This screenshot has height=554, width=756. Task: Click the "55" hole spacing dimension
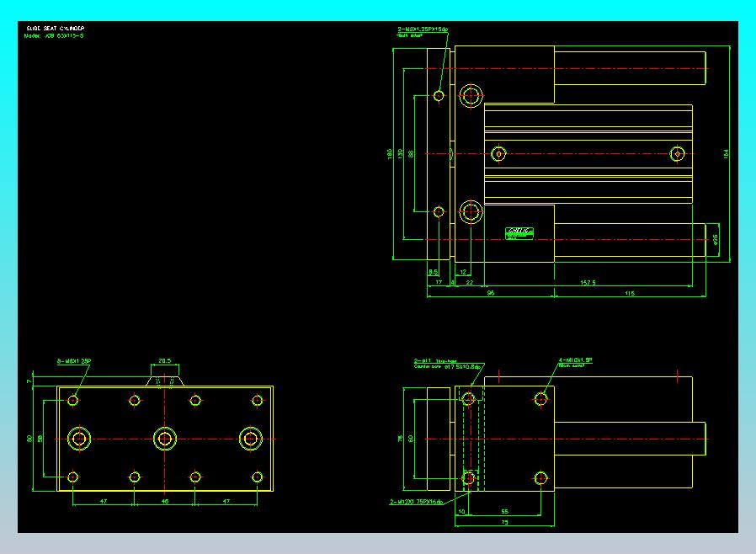click(x=504, y=512)
